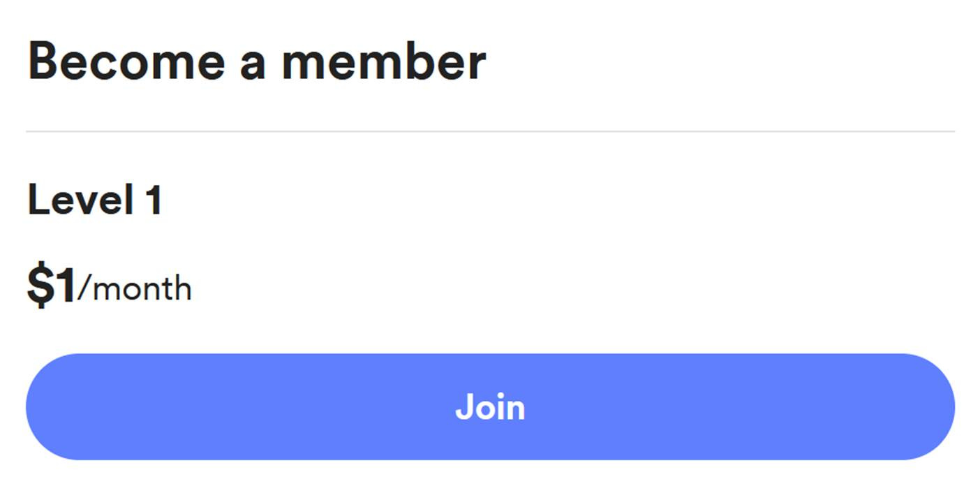Click the Join label on the button
980x493 pixels.
[x=490, y=406]
